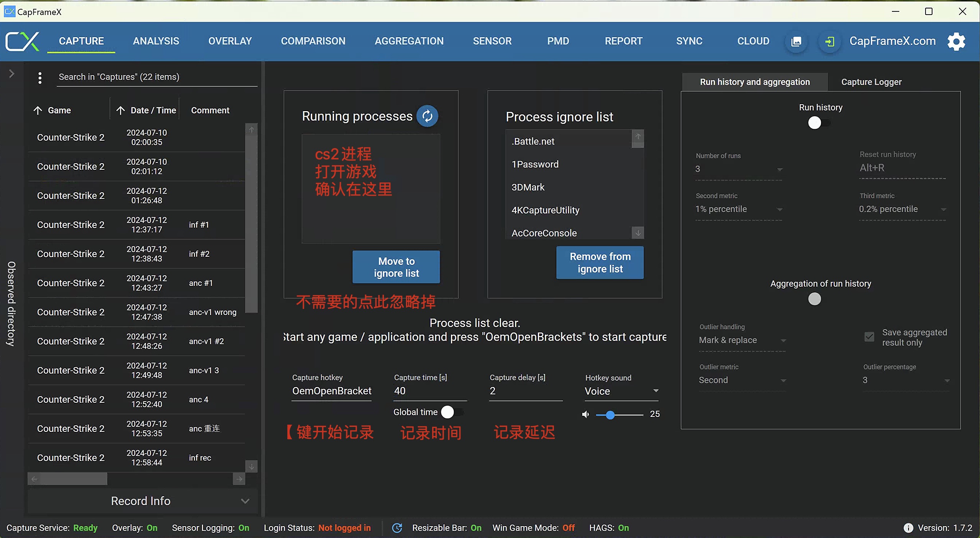980x538 pixels.
Task: Open the three-dot captures menu
Action: tap(40, 78)
